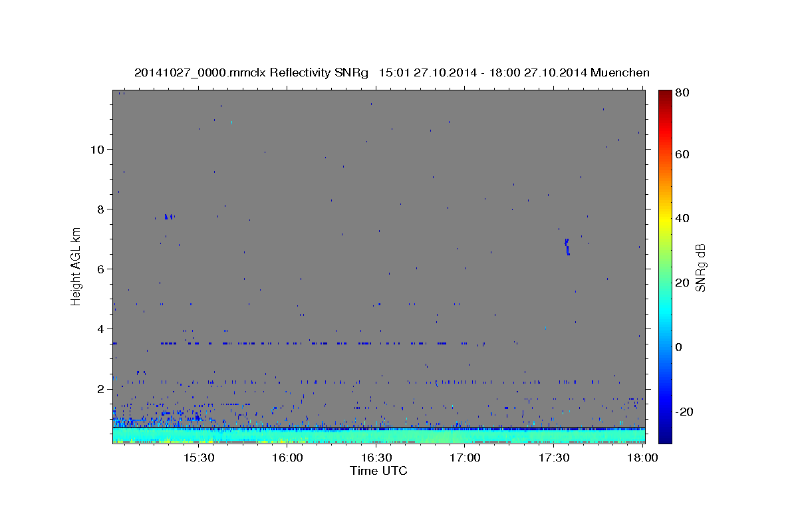This screenshot has width=798, height=532.
Task: Click the 18:00 time tick label
Action: click(x=642, y=458)
